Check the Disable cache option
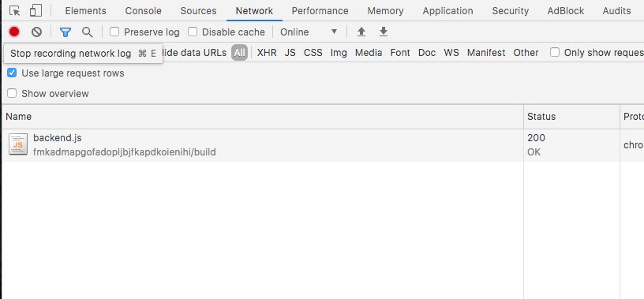This screenshot has width=644, height=299. click(x=193, y=32)
